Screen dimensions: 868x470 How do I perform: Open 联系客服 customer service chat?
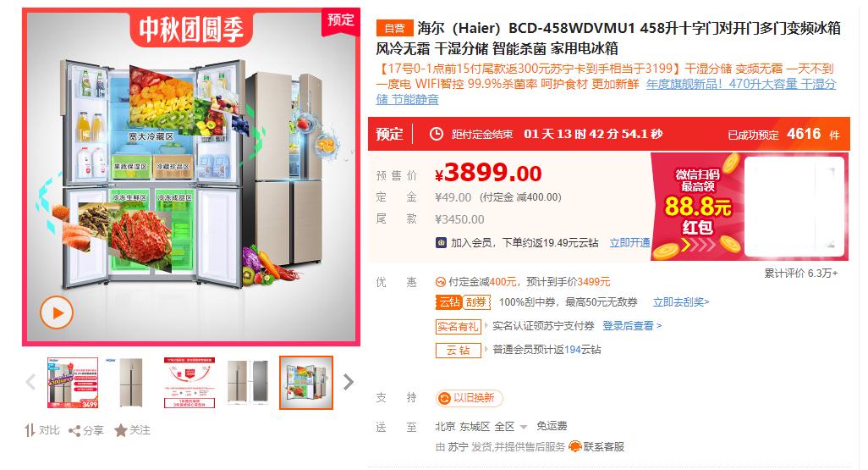(596, 447)
